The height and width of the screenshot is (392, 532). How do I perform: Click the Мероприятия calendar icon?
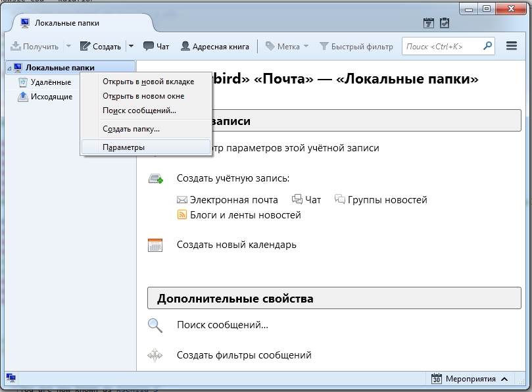(437, 378)
